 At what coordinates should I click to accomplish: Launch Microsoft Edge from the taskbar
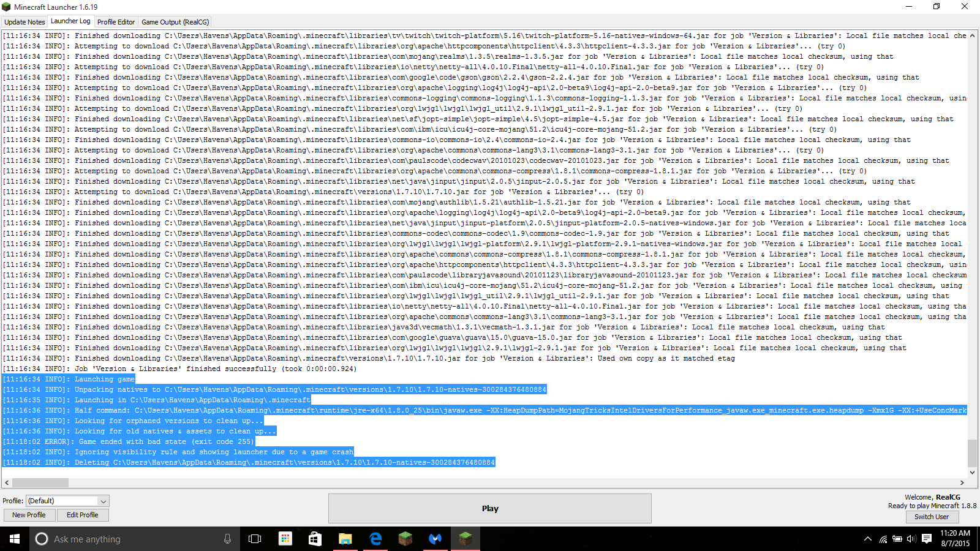click(375, 539)
